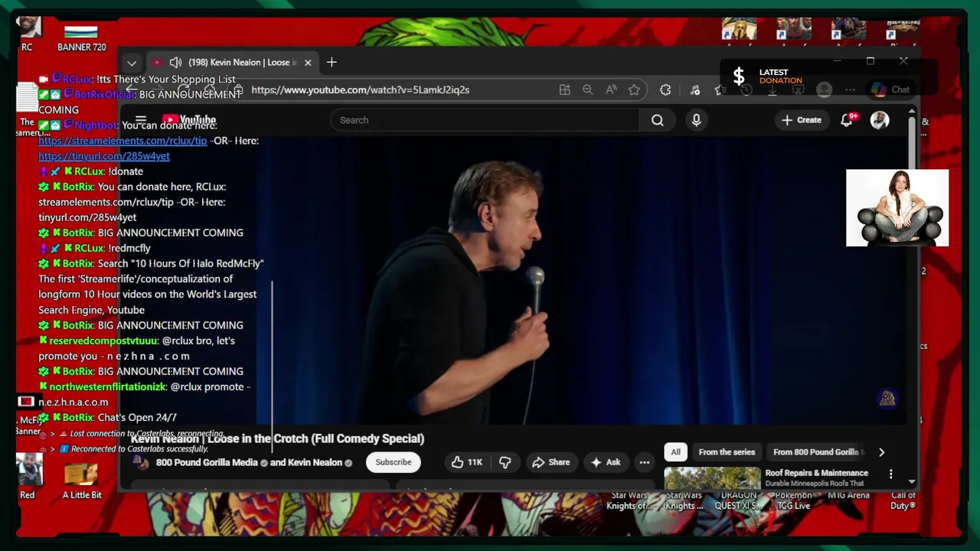Click the Roof Repairs & Maintenance title
This screenshot has width=980, height=551.
(x=816, y=473)
